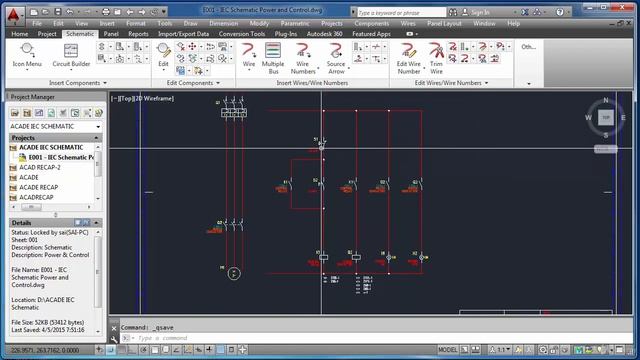Click the search binoculars icon
Screen dimensions: 640x360
(x=453, y=12)
